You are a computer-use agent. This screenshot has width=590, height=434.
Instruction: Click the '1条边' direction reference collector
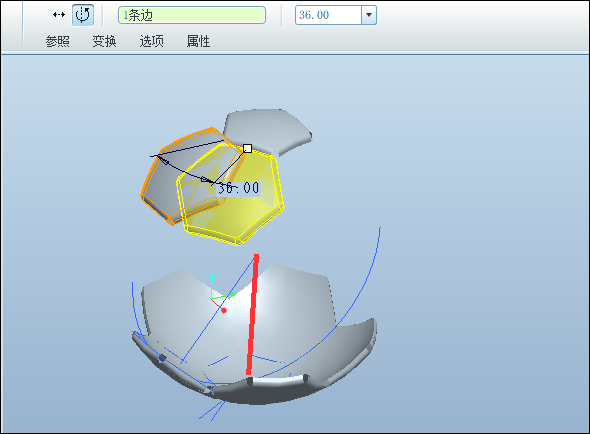click(x=192, y=15)
